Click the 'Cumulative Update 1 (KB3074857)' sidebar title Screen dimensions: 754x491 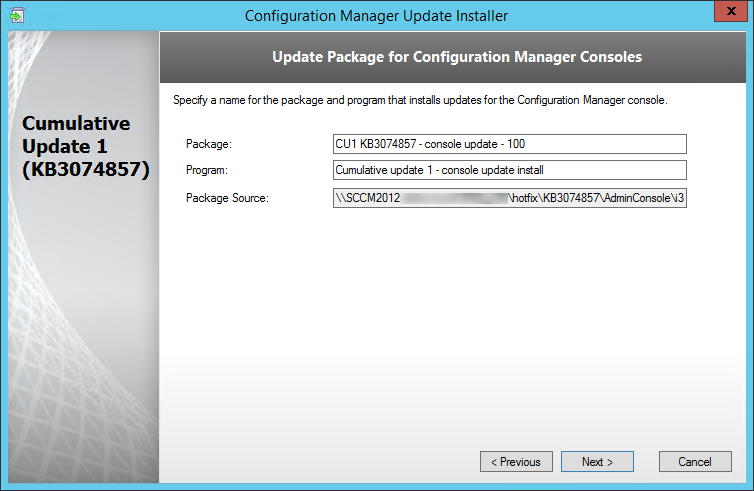click(x=86, y=146)
